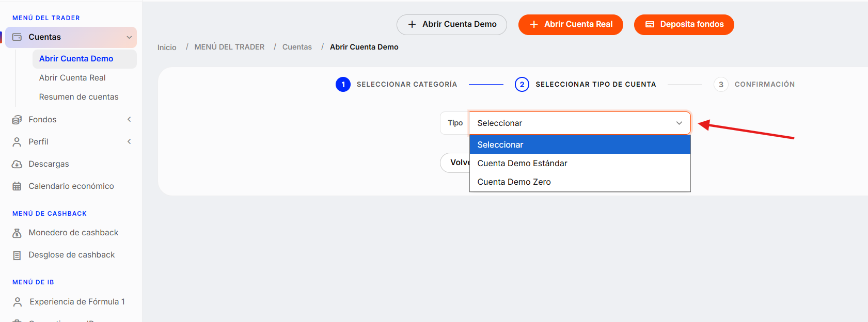Expand the Fondos submenu arrow
The width and height of the screenshot is (868, 322).
[x=129, y=120]
